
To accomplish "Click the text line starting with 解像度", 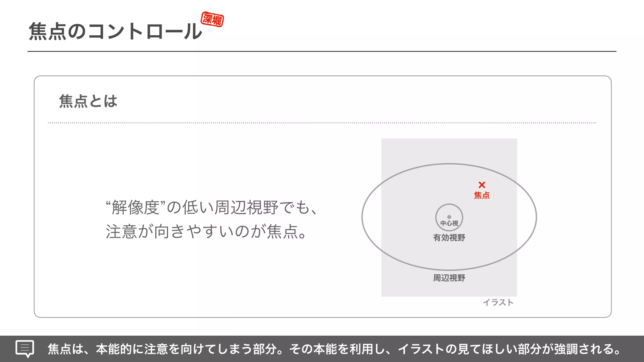I will (212, 207).
